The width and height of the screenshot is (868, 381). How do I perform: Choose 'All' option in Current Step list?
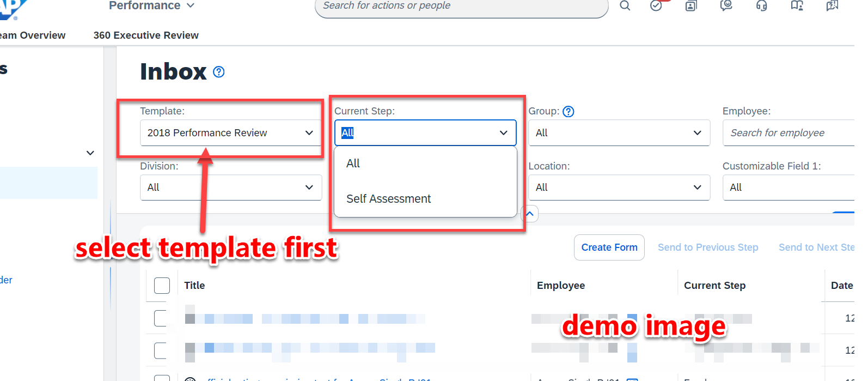425,164
